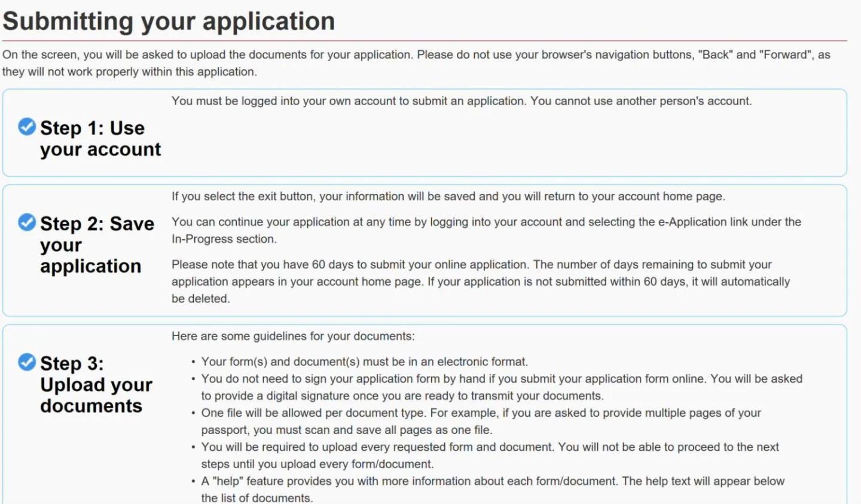
Task: Click the Step 1 blue checkmark icon
Action: click(27, 126)
